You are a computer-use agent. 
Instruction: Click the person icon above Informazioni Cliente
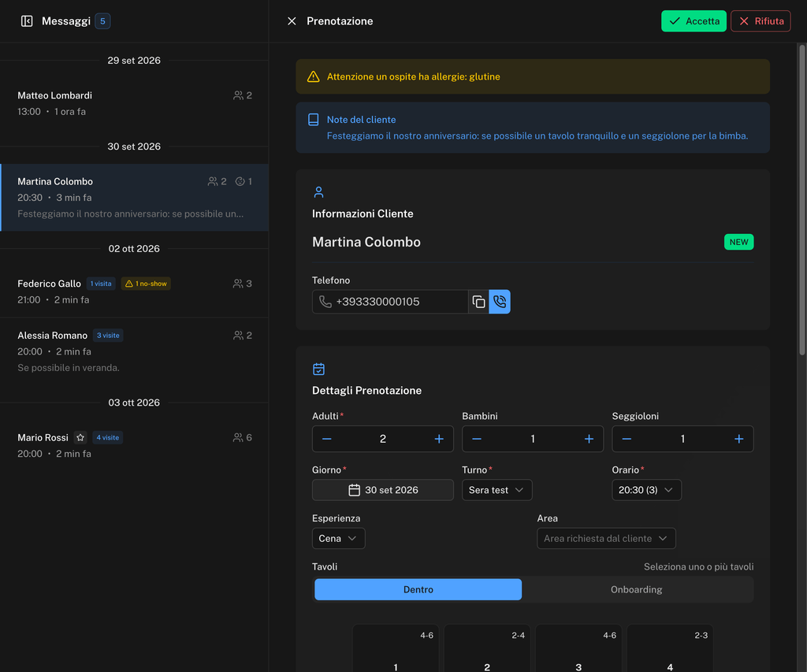pos(318,192)
